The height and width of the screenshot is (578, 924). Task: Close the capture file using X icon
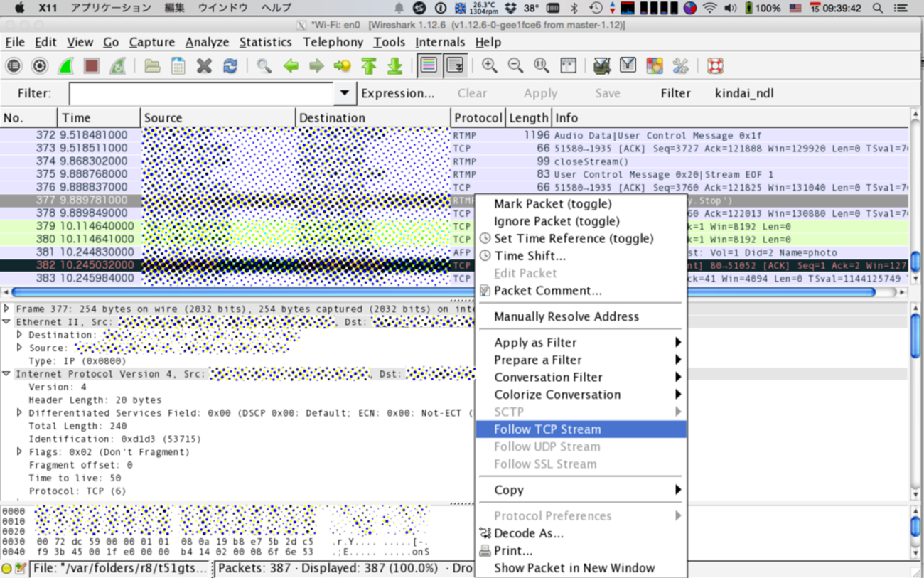coord(204,66)
